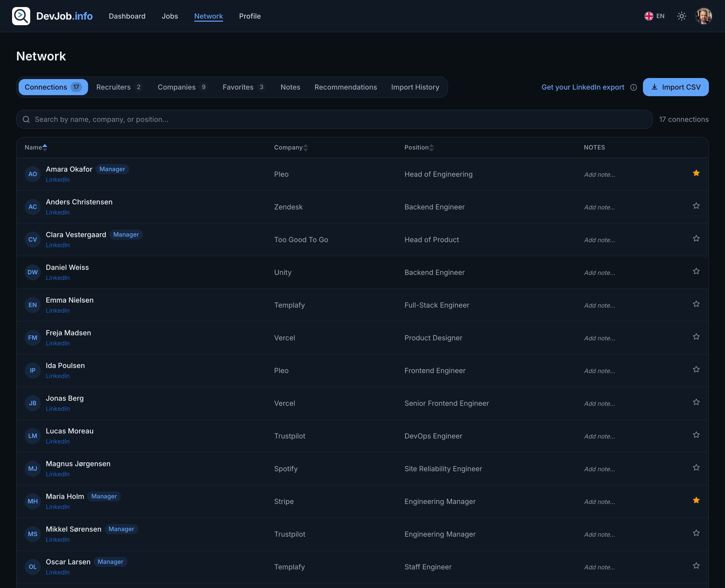This screenshot has width=725, height=588.
Task: Star the Lucas Moreau row
Action: pyautogui.click(x=696, y=435)
